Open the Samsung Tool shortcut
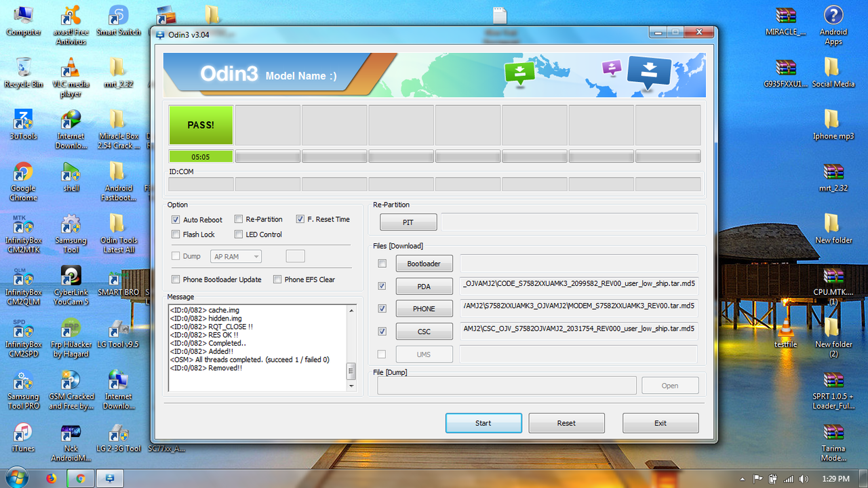Viewport: 868px width, 488px height. 71,234
